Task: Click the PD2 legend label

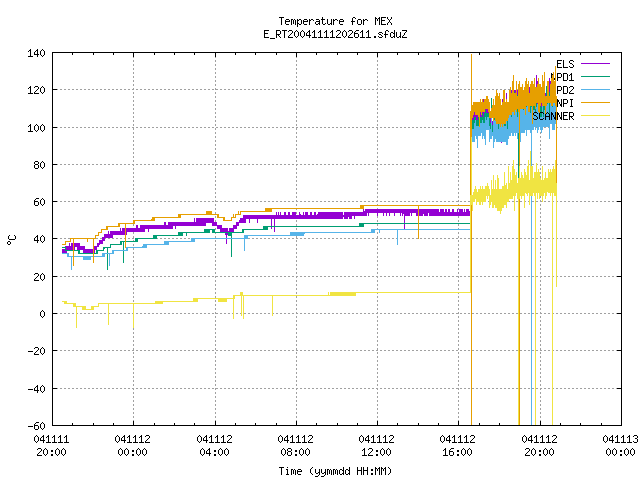Action: tap(565, 90)
